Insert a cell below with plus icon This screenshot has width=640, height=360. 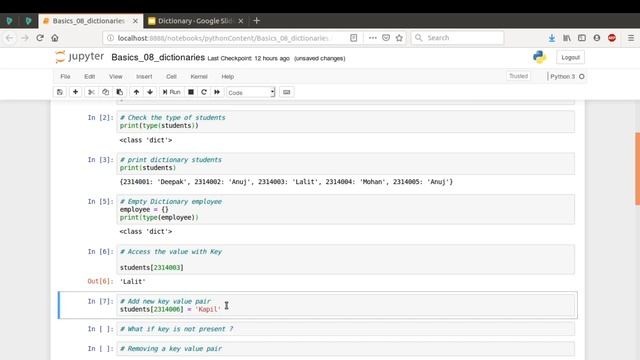[75, 92]
